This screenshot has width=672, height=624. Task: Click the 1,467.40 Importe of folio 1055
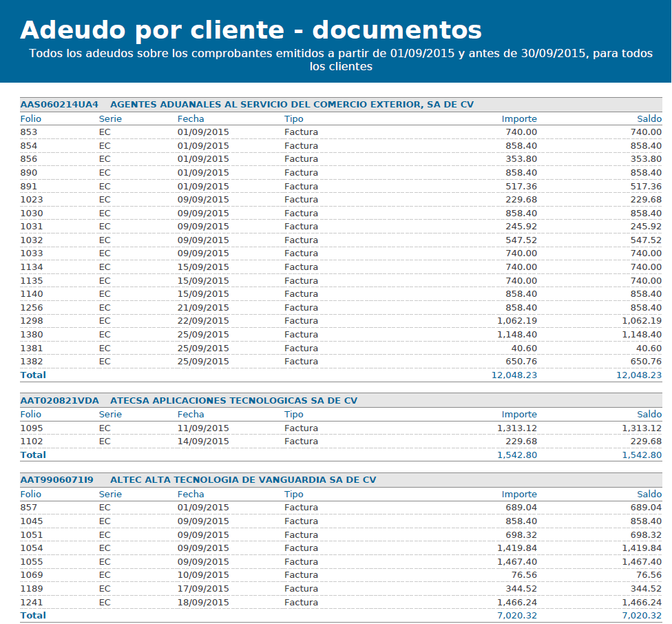[x=516, y=562]
